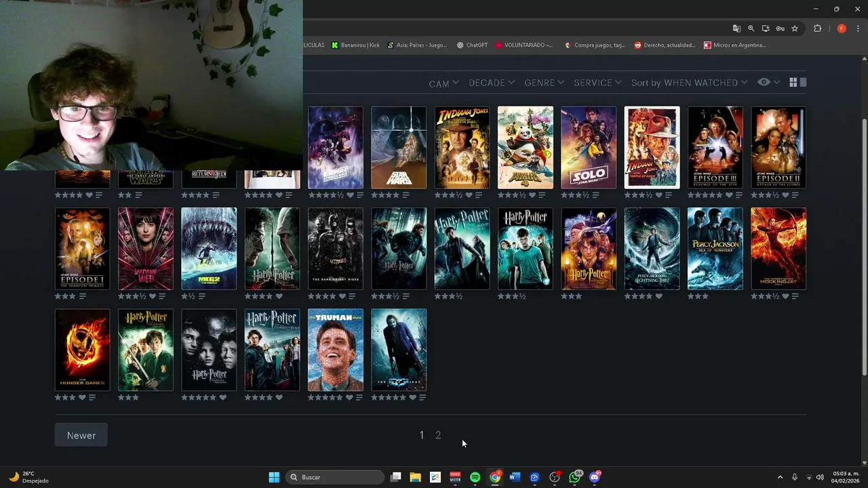Click the microphone icon in system tray
The width and height of the screenshot is (868, 488).
[795, 477]
